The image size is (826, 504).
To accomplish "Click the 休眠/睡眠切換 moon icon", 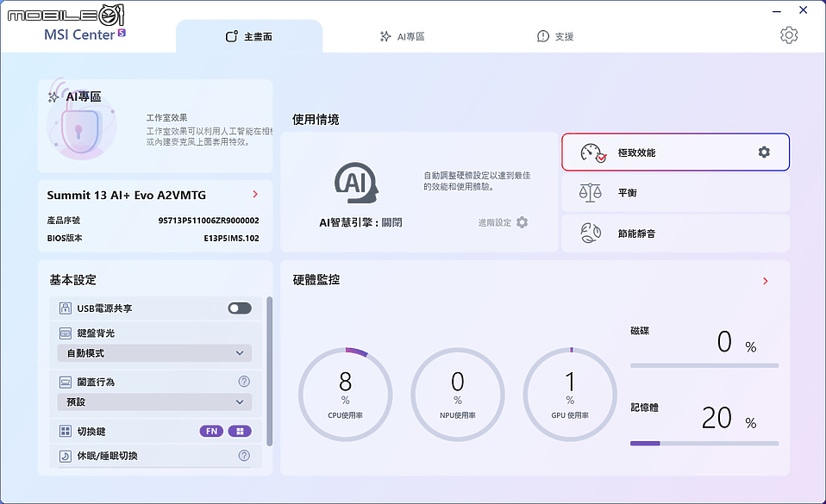I will pos(66,456).
